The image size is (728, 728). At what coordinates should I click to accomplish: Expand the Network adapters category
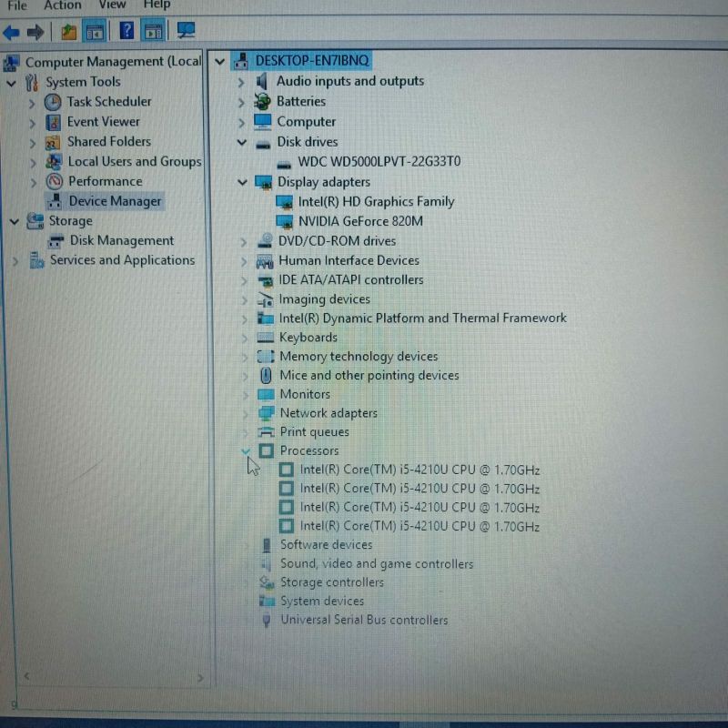(x=243, y=413)
